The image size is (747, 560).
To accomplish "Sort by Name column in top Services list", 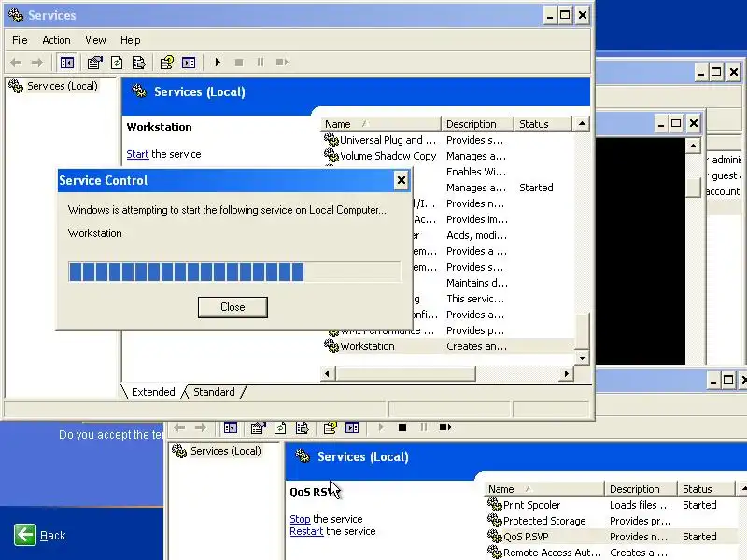I will (x=381, y=124).
